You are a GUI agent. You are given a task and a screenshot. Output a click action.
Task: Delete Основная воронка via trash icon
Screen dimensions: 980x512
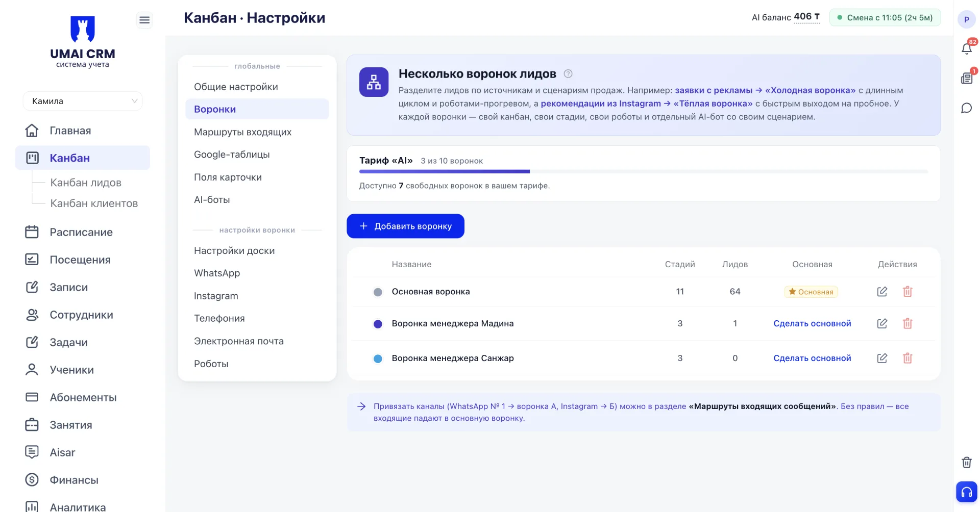[x=908, y=292]
